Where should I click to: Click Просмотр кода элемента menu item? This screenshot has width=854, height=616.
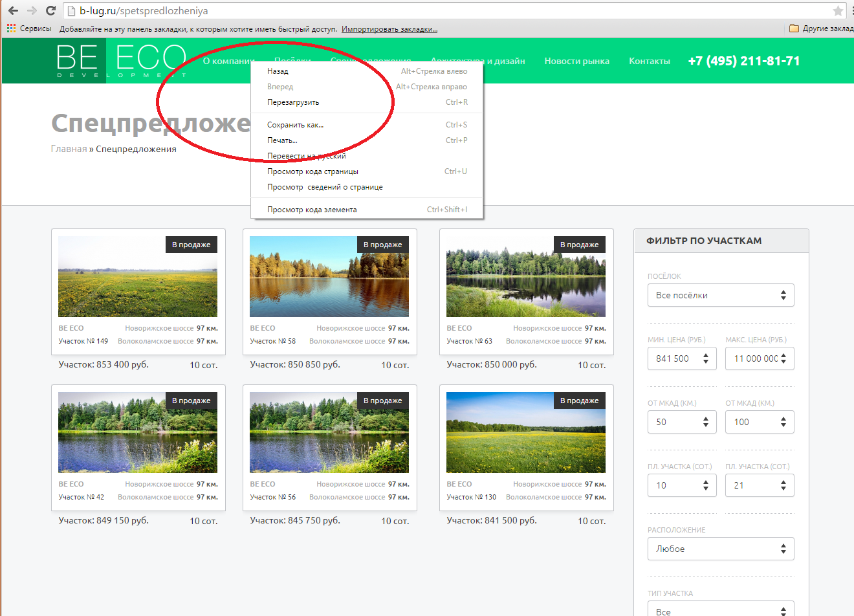(312, 210)
